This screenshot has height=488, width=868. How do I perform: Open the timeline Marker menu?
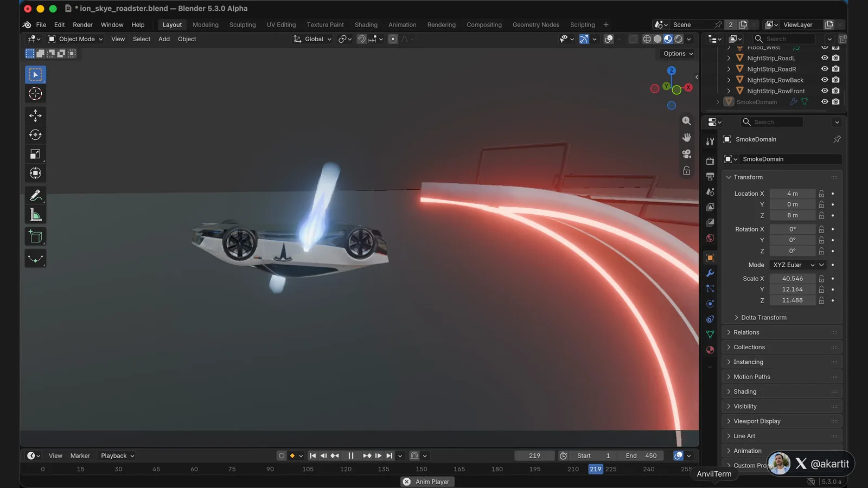click(x=80, y=456)
